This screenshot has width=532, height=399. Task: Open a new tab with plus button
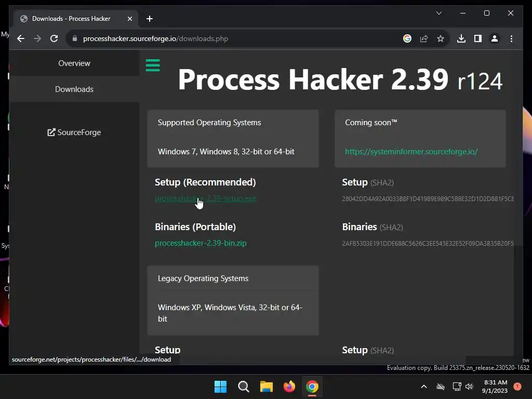pos(150,19)
